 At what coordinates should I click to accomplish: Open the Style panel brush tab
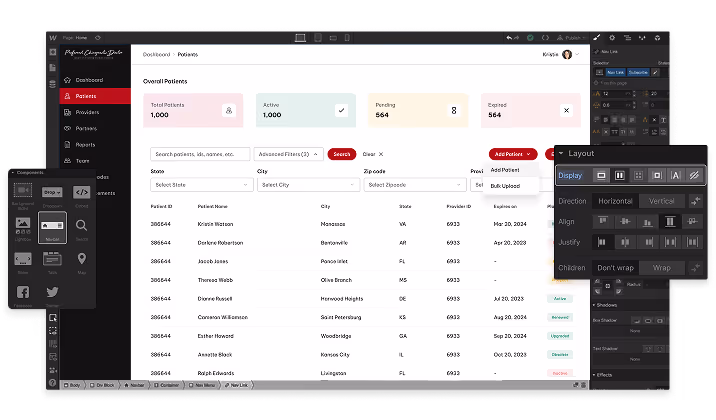point(597,38)
